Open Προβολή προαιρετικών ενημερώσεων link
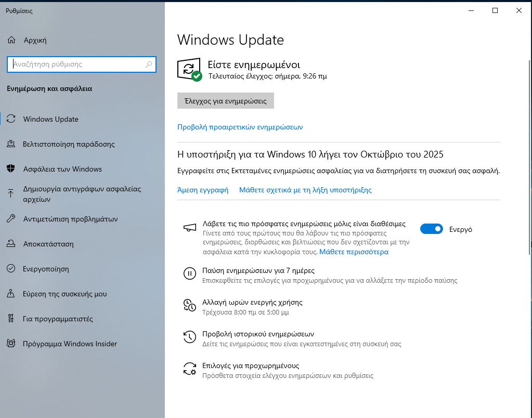The image size is (532, 418). 240,127
